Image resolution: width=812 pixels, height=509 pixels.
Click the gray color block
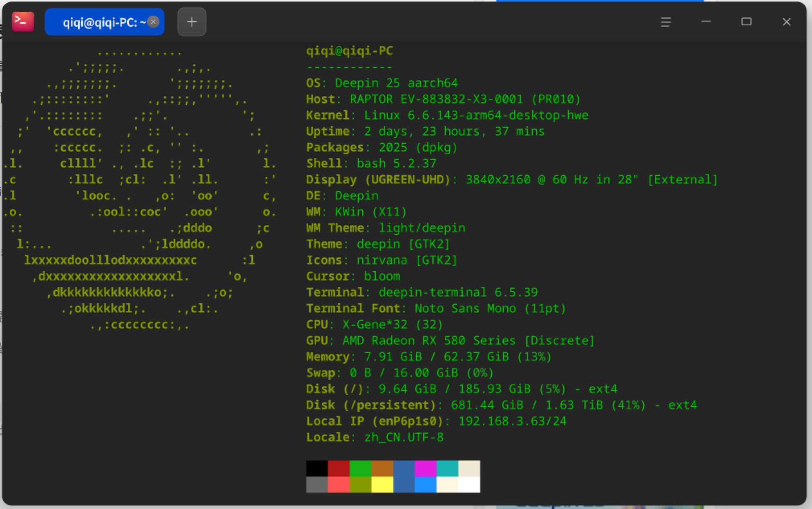point(317,485)
